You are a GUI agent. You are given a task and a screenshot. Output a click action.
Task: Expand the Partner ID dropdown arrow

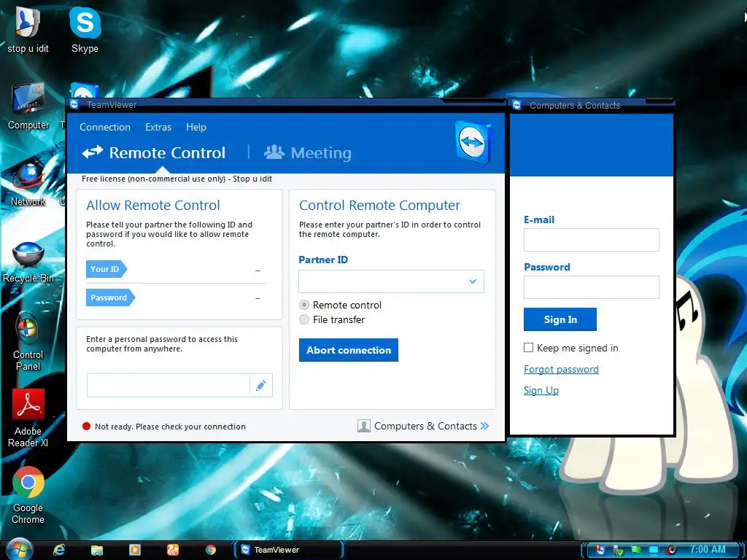(473, 281)
